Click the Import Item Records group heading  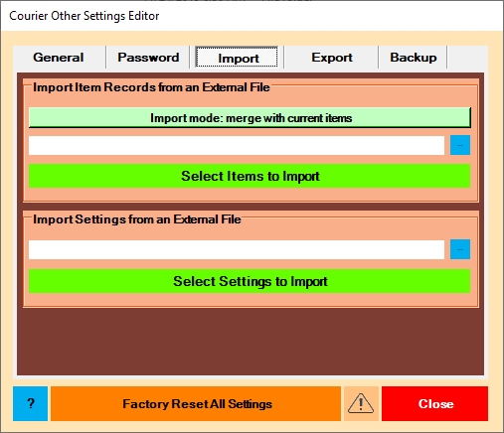[151, 87]
